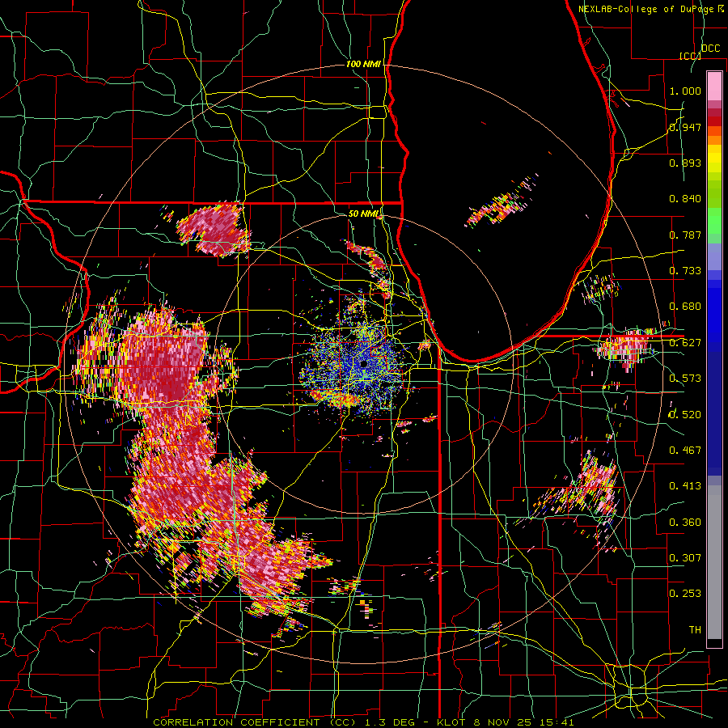Click the KLOT radar site center dot
Screen dimensions: 728x728
click(363, 363)
